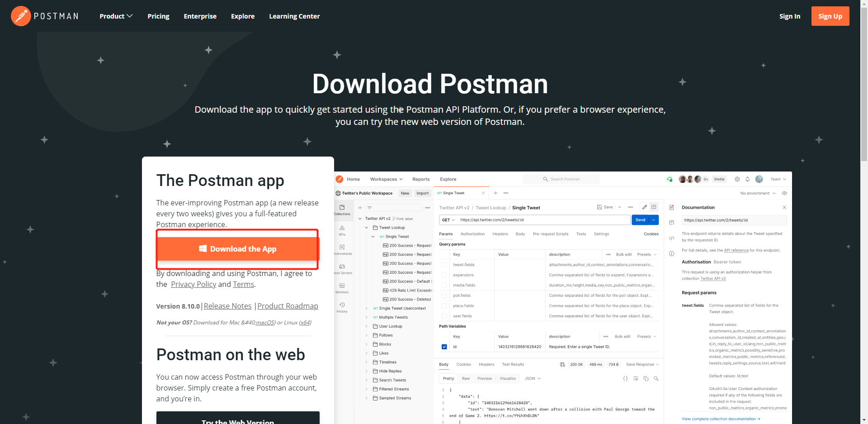
Task: Click the plus icon above the collections list
Action: click(x=360, y=208)
